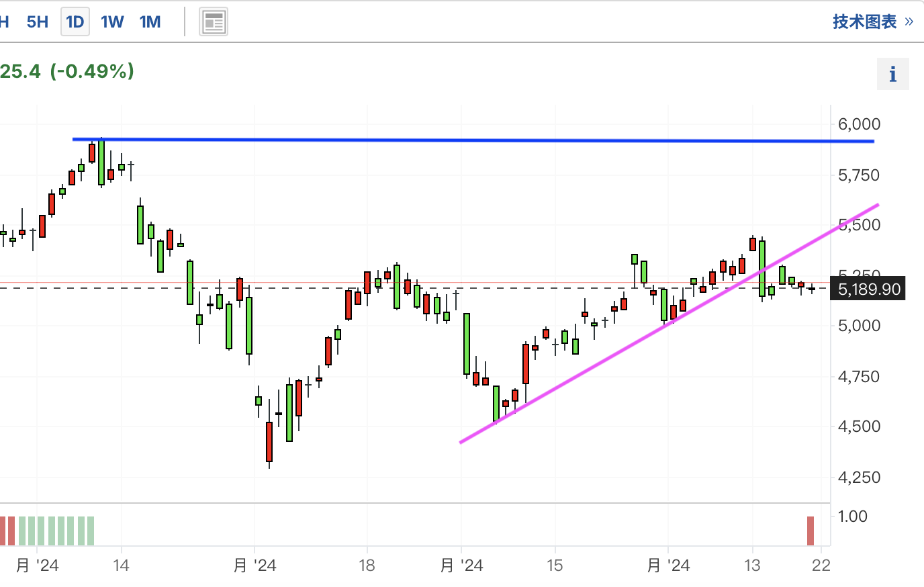Click the 5,189.90 current price label
The height and width of the screenshot is (587, 924).
click(x=868, y=289)
